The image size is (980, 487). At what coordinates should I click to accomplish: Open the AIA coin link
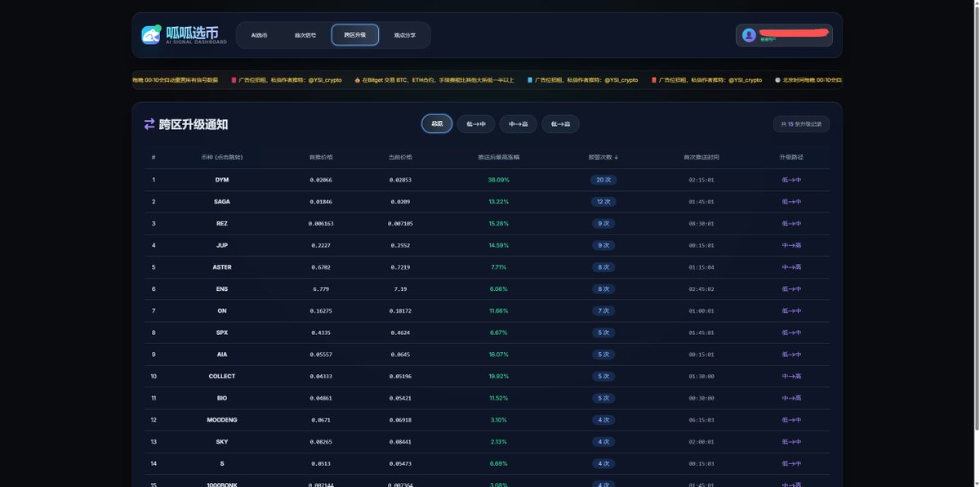(222, 355)
